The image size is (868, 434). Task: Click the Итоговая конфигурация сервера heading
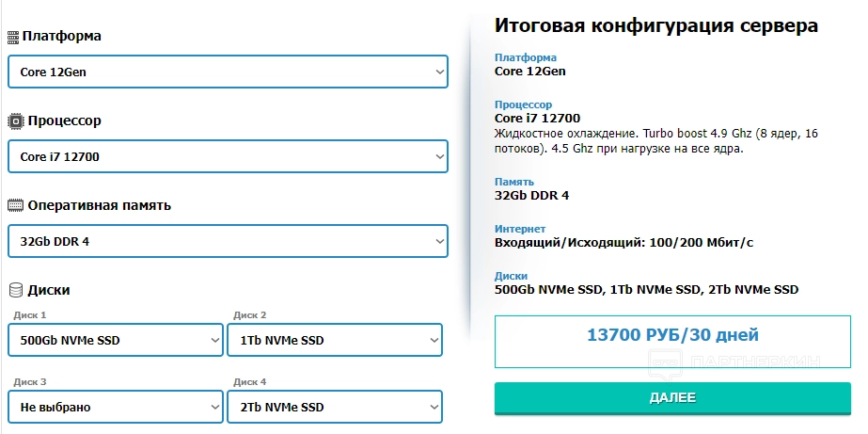[x=655, y=26]
